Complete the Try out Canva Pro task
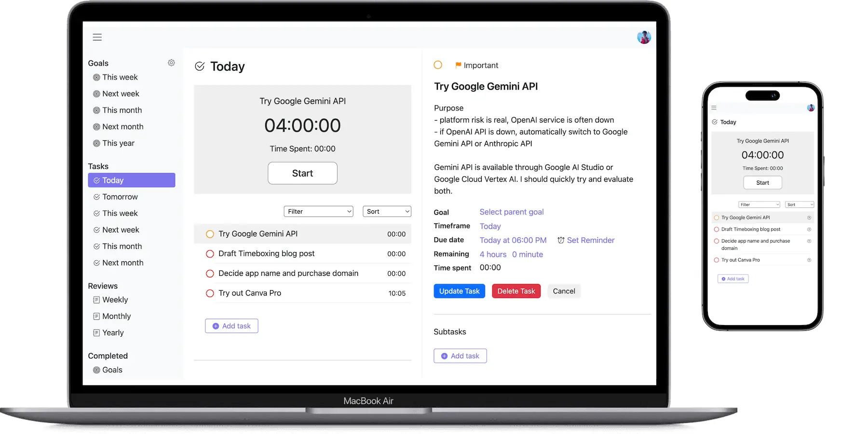The height and width of the screenshot is (434, 868). 210,293
